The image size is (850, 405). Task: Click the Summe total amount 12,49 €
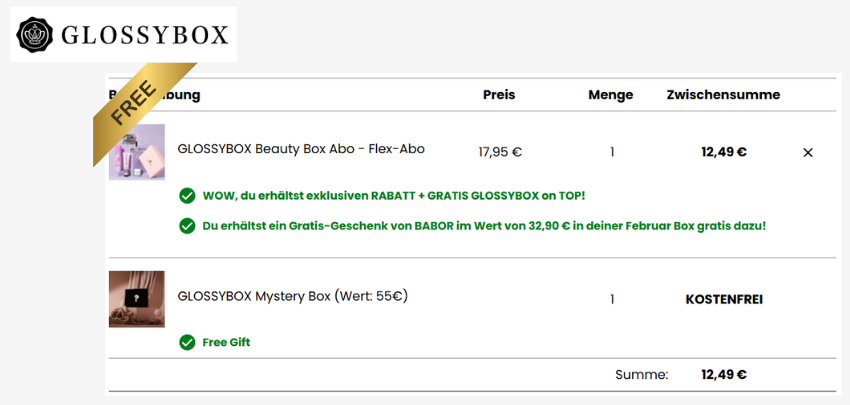tap(724, 375)
